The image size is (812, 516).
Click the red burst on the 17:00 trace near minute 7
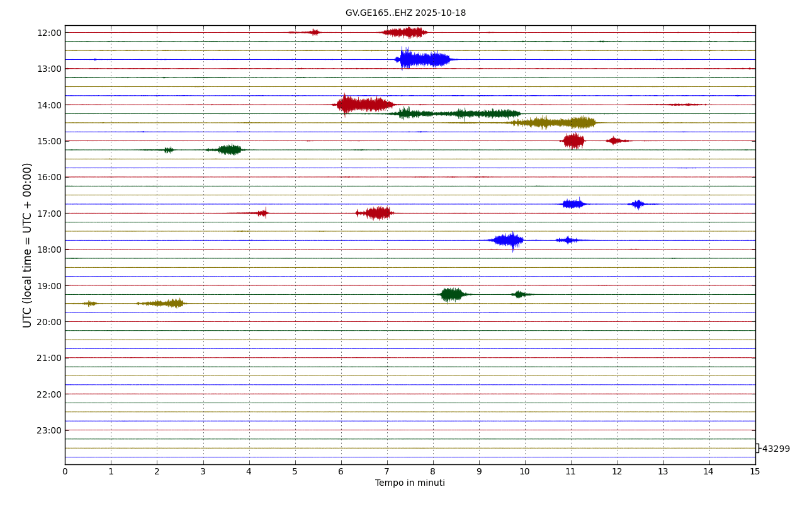pyautogui.click(x=376, y=213)
